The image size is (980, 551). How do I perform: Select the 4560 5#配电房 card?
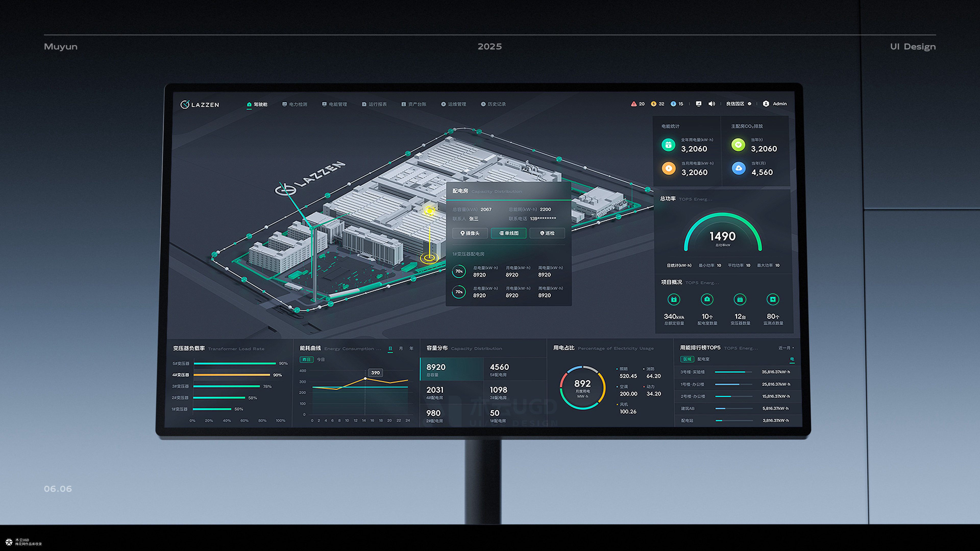[515, 369]
